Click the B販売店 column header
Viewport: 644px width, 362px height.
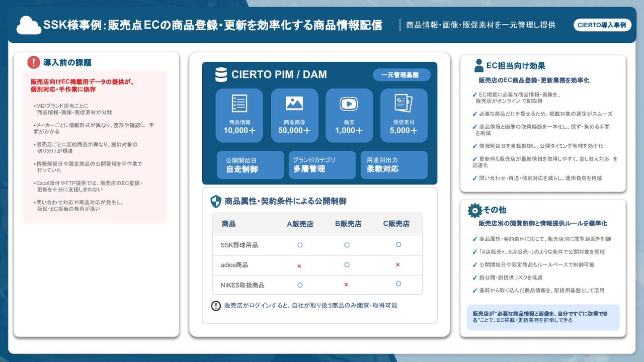(348, 224)
